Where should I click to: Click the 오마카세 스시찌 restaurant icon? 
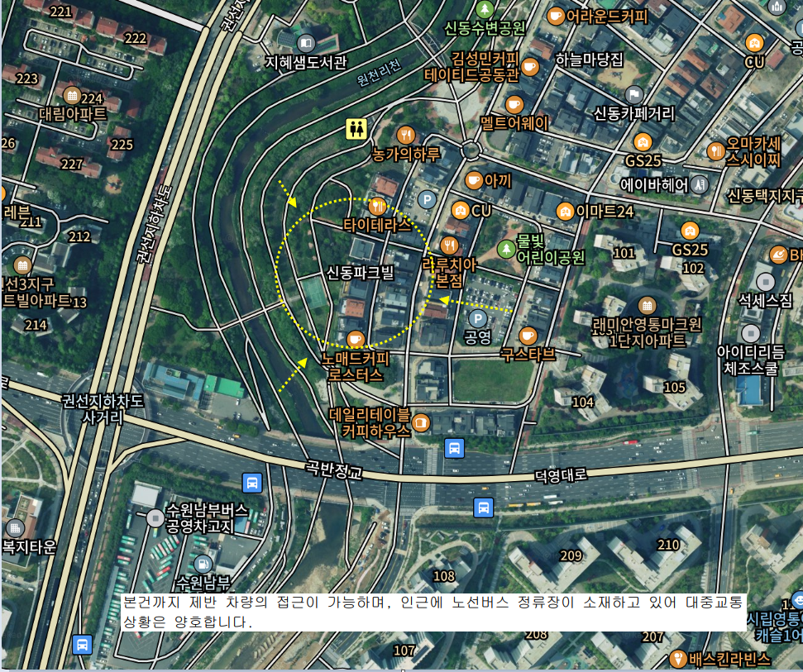(716, 151)
